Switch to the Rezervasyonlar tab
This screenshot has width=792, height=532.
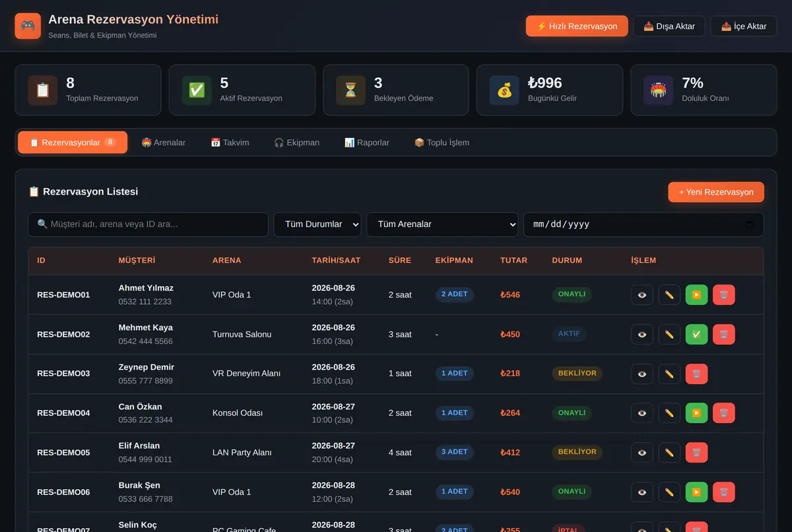[x=73, y=143]
